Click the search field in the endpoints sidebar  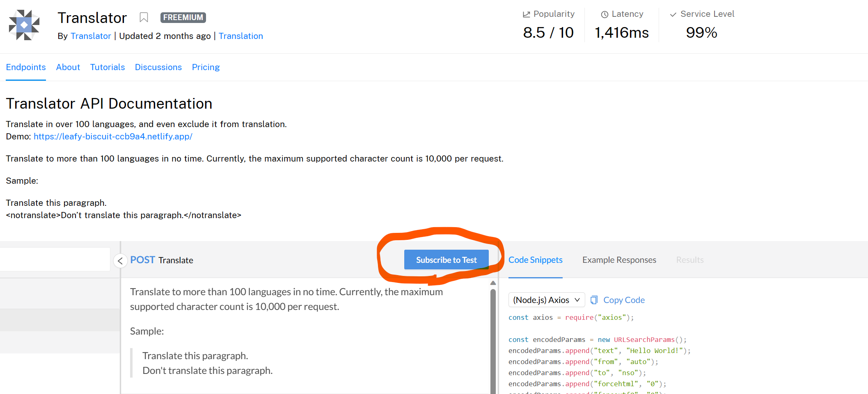(x=55, y=259)
